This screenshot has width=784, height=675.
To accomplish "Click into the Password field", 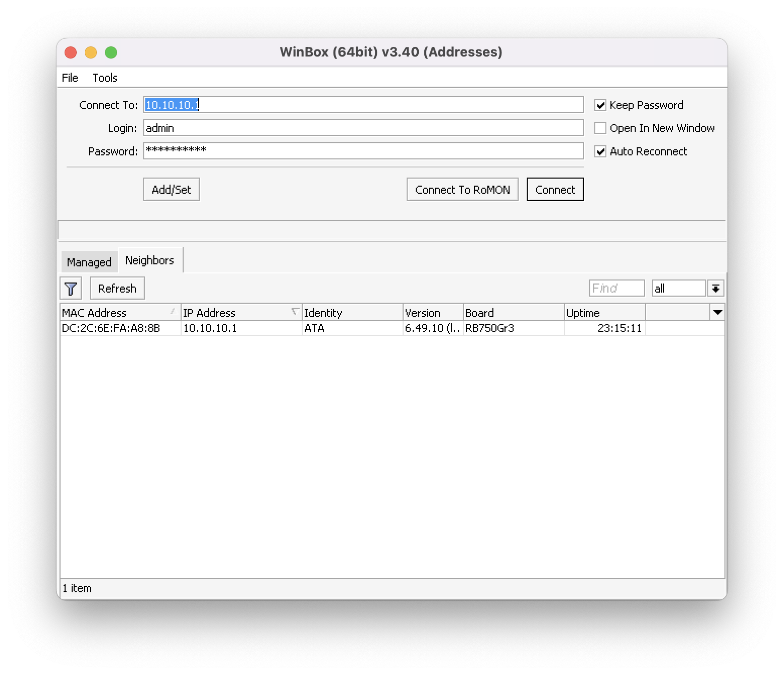I will (x=363, y=151).
